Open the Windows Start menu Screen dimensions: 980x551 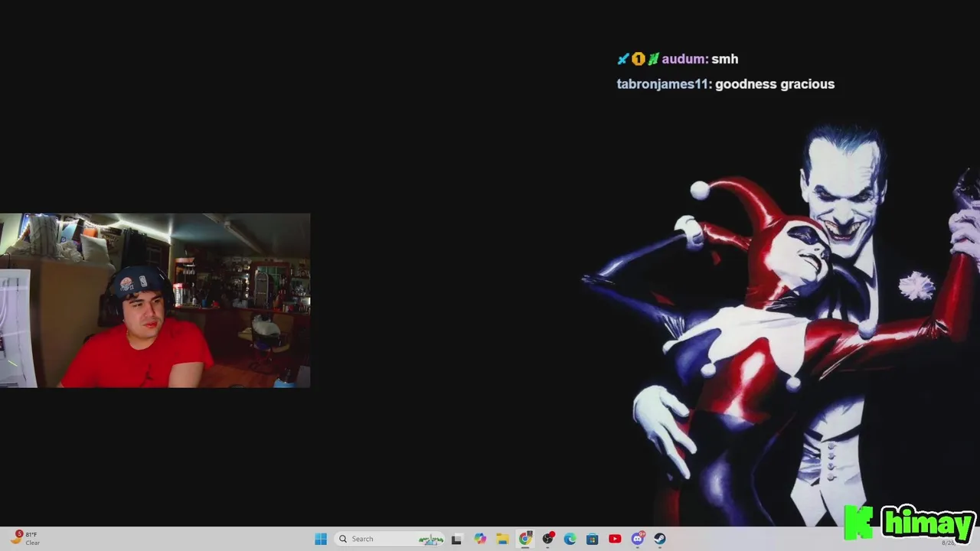coord(321,539)
